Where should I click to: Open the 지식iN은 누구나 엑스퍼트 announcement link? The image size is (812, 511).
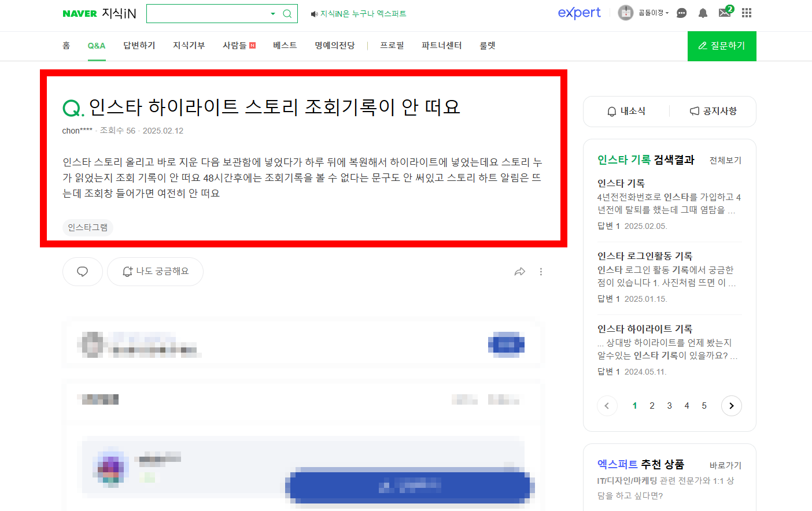click(x=359, y=14)
